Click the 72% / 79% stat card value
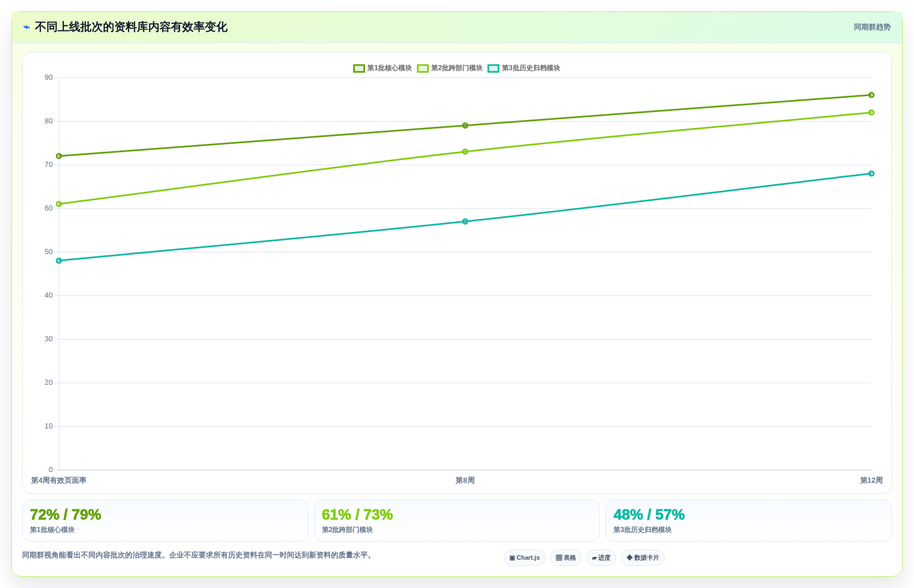 [x=66, y=514]
